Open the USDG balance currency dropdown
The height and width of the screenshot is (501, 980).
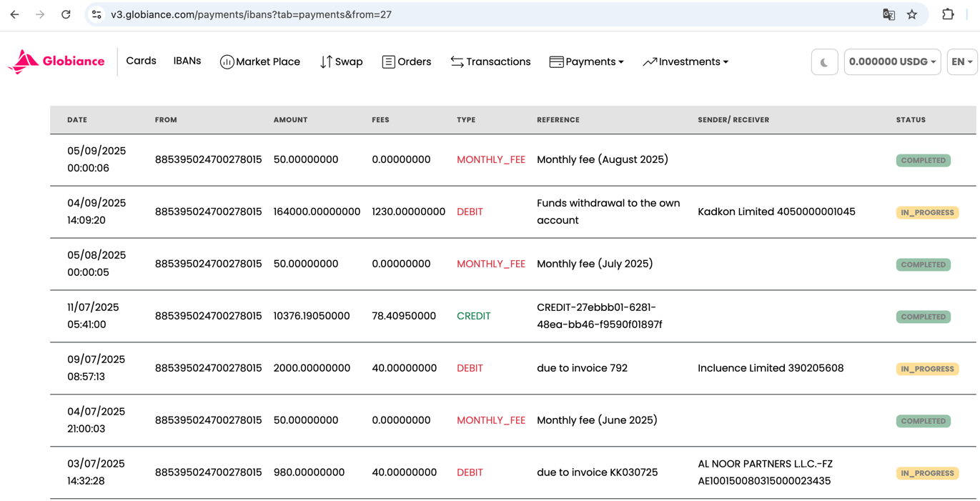[891, 62]
